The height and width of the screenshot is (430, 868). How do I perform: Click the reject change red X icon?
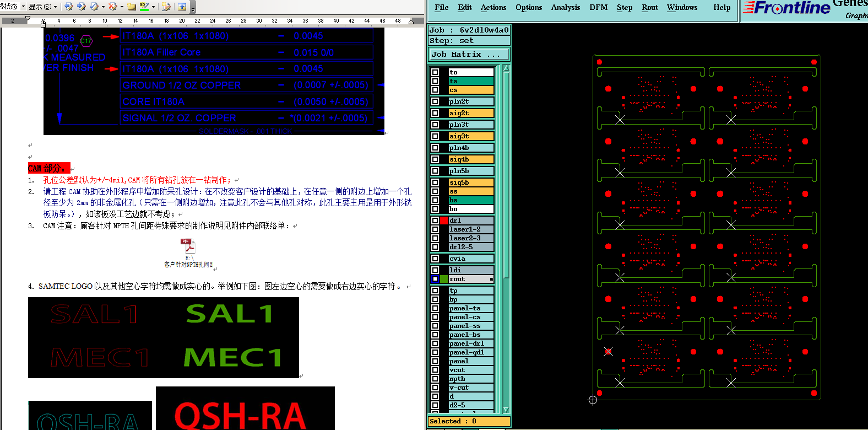click(x=112, y=7)
